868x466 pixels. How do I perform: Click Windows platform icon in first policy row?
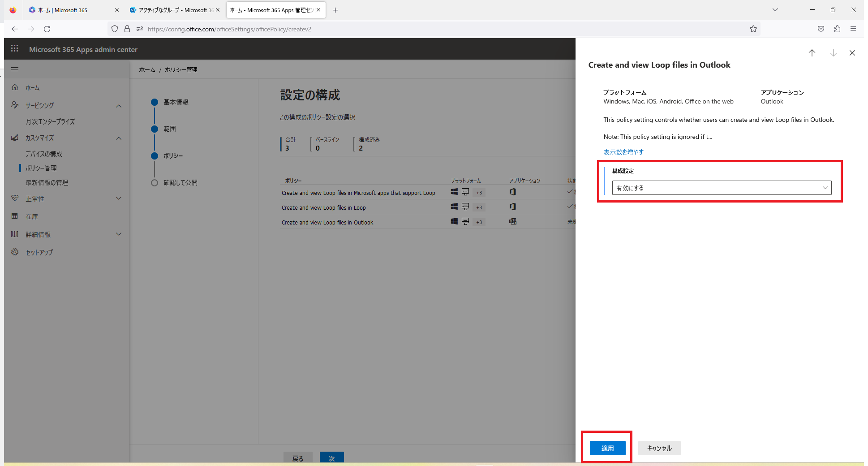[x=454, y=192]
